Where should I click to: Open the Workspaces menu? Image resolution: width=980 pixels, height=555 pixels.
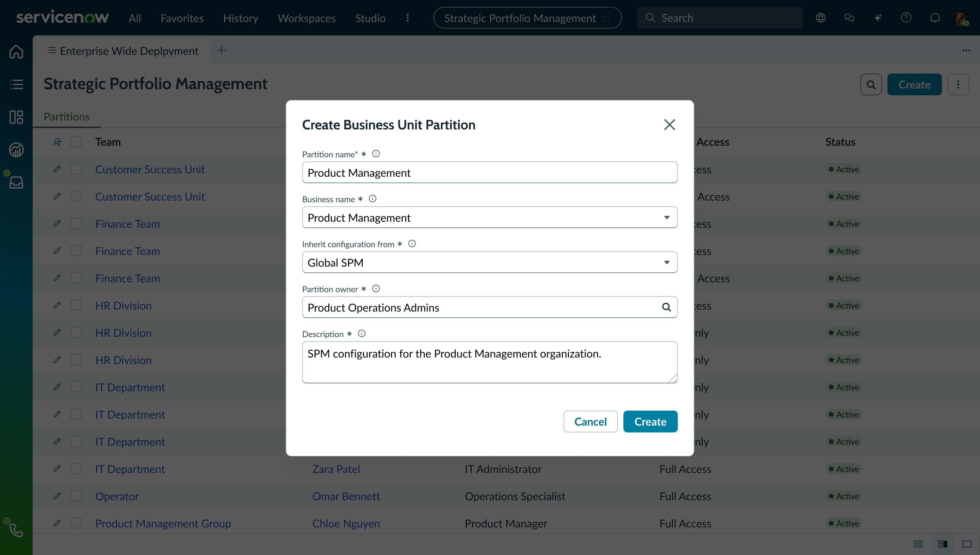point(307,18)
